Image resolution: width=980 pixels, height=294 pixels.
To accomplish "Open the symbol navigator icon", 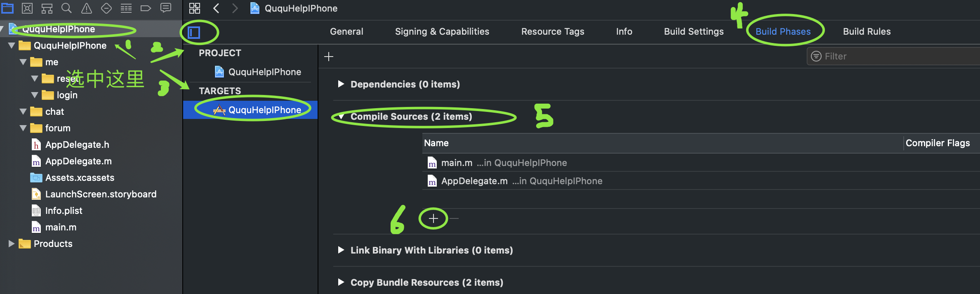I will tap(47, 8).
